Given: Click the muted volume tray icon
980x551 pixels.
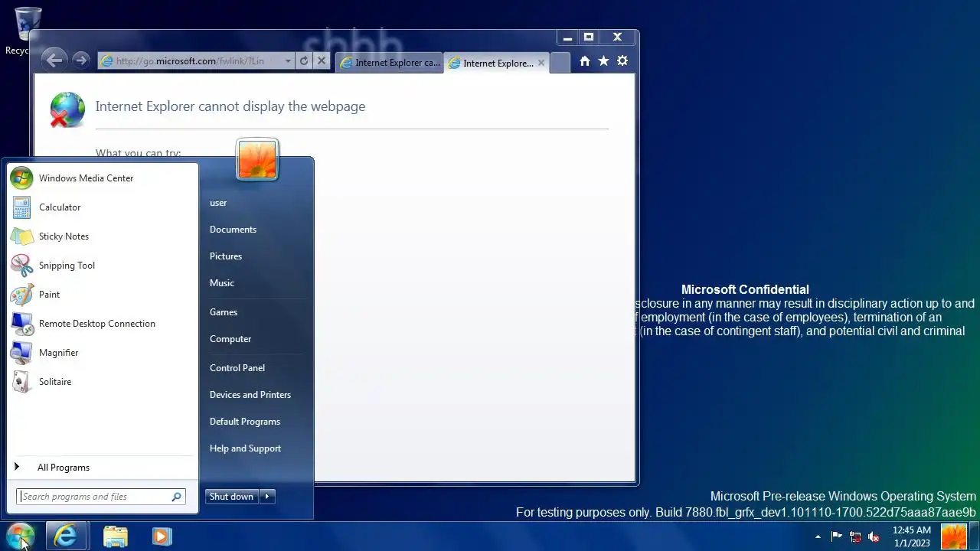Looking at the screenshot, I should 874,536.
